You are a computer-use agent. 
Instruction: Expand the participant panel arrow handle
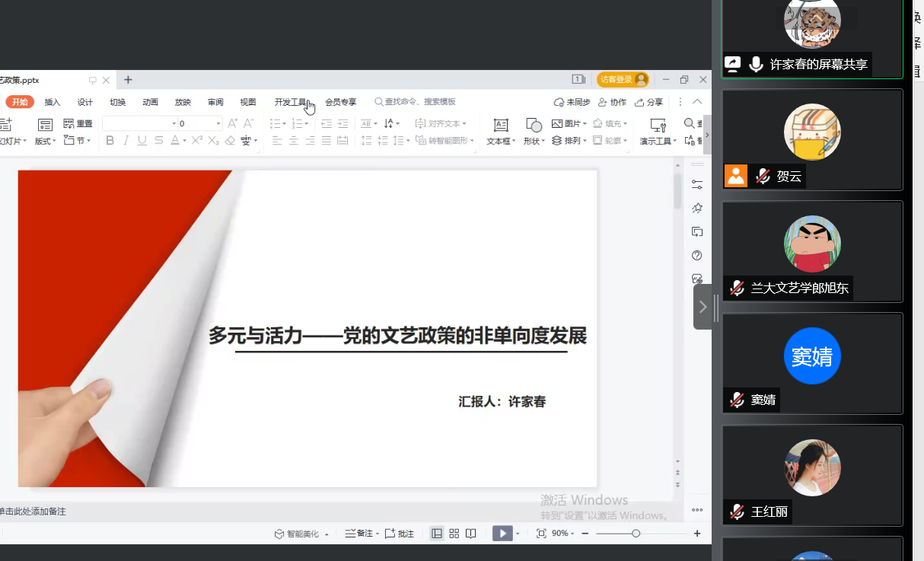703,307
